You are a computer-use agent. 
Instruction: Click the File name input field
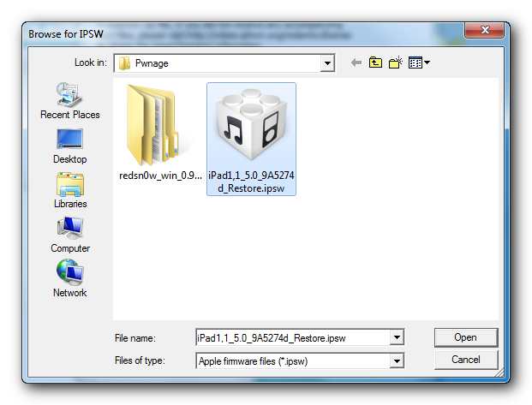coord(293,337)
